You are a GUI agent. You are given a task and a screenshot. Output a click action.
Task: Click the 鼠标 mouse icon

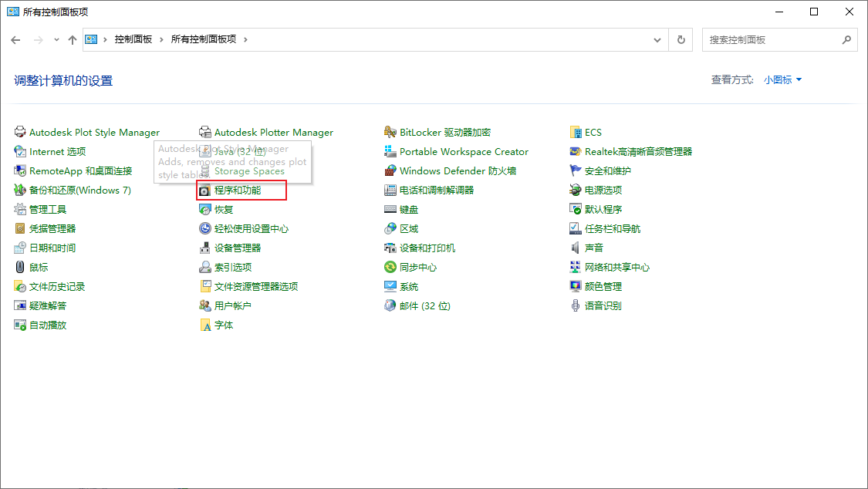point(20,267)
